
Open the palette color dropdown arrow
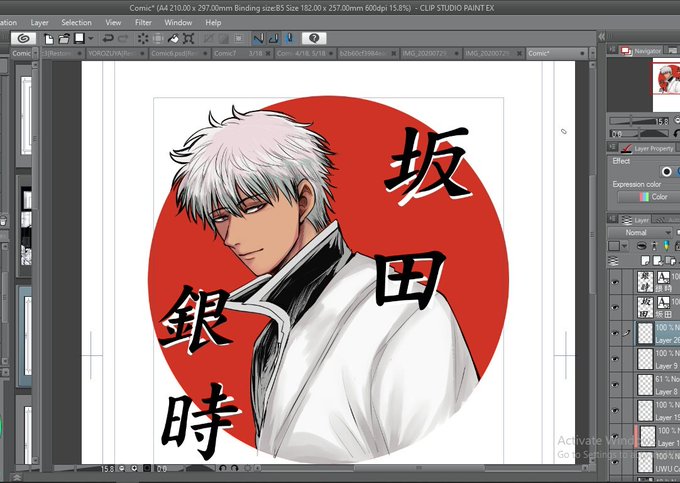(x=624, y=246)
